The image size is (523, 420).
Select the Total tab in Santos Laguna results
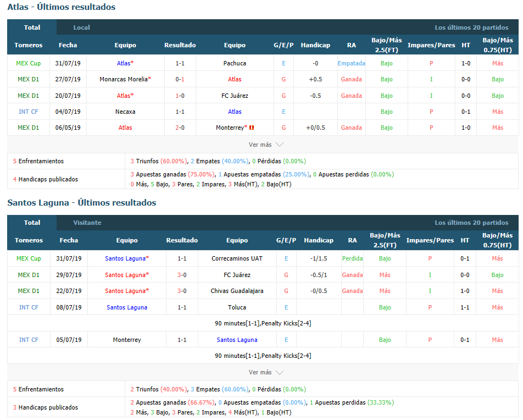[x=32, y=223]
